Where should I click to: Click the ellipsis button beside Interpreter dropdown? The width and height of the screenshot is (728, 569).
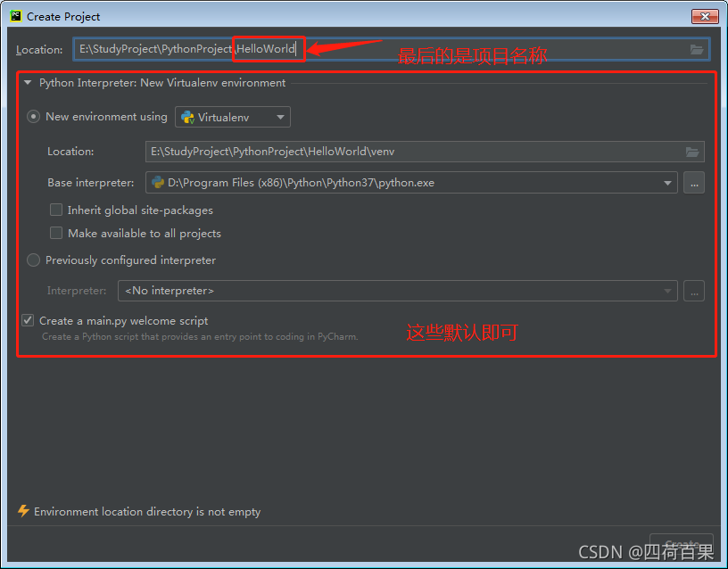point(693,291)
